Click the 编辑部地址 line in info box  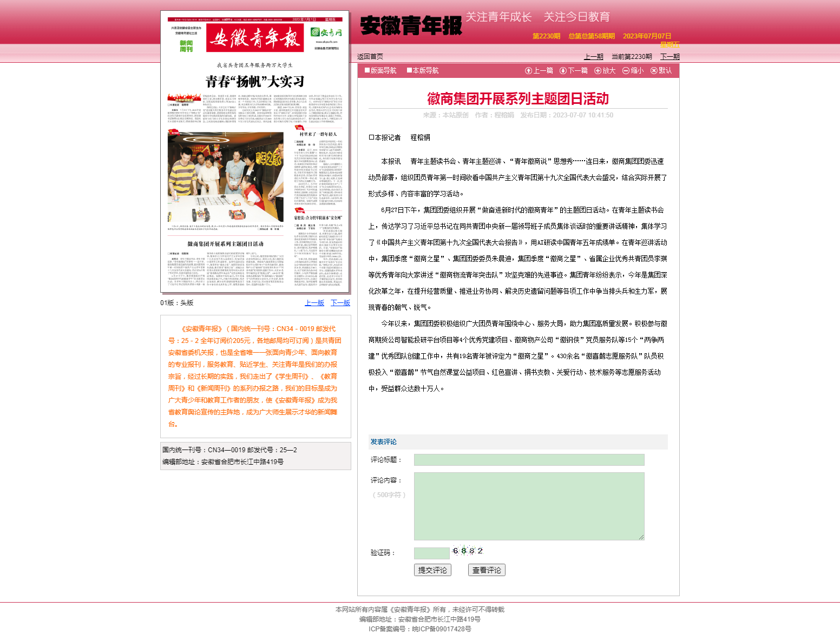pos(223,462)
